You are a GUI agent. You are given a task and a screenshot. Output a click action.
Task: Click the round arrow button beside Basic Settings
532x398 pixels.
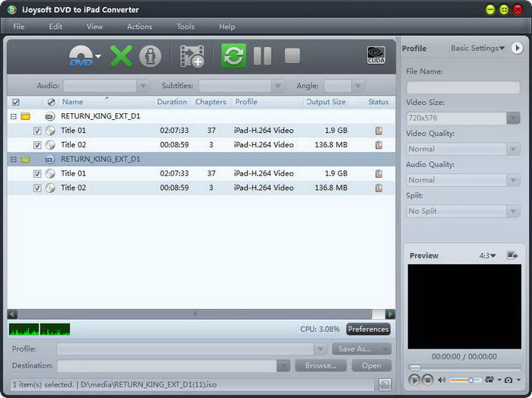point(517,48)
